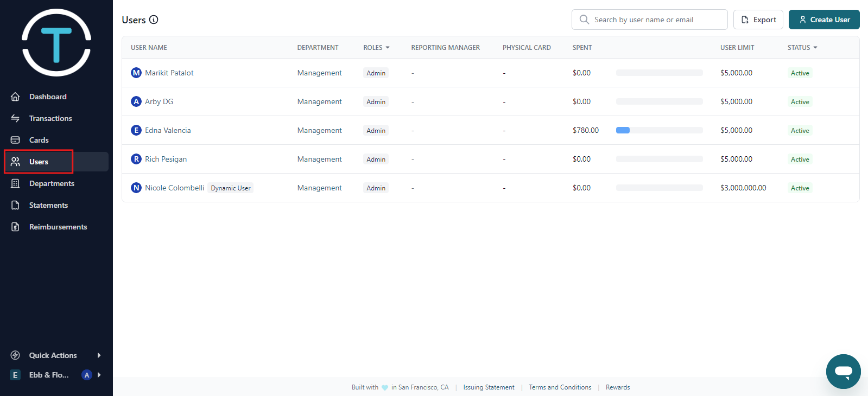Click the Dashboard home icon

coord(15,97)
